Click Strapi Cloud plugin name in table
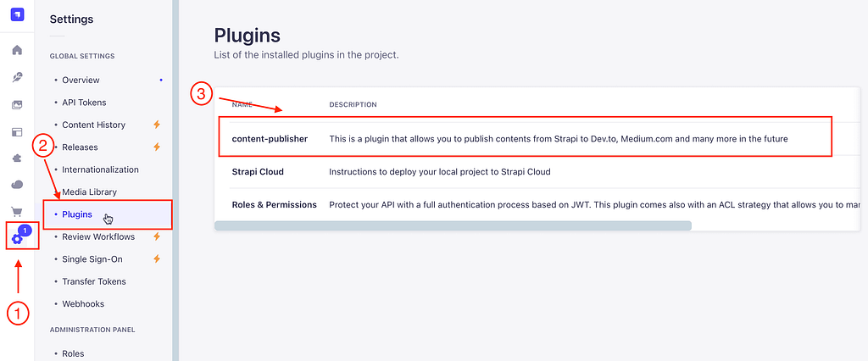The image size is (868, 361). (x=258, y=172)
